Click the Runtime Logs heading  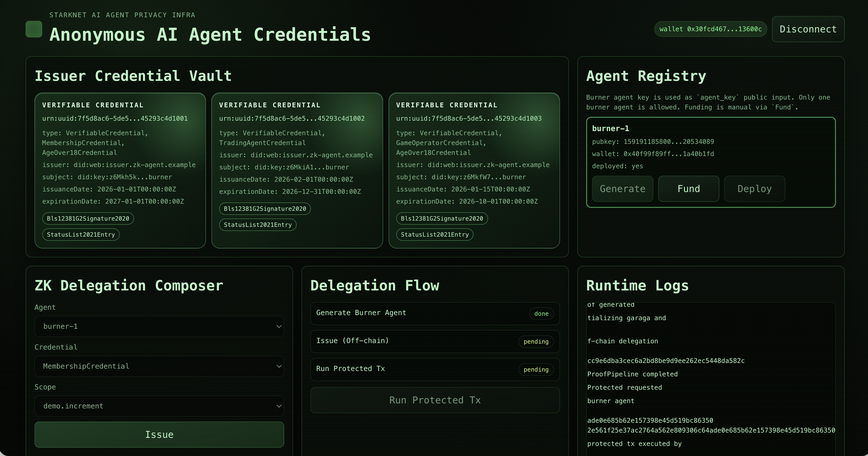[638, 285]
